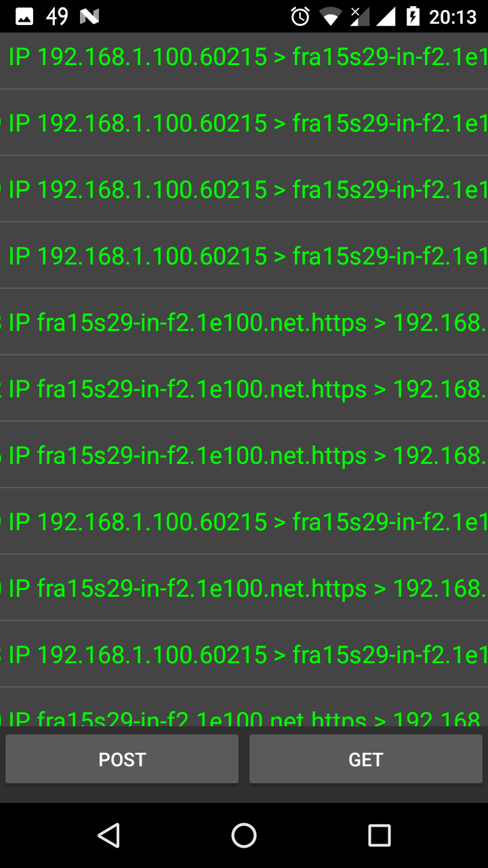Tap the full cellular signal strength icon
Screen dimensions: 488x868
386,16
